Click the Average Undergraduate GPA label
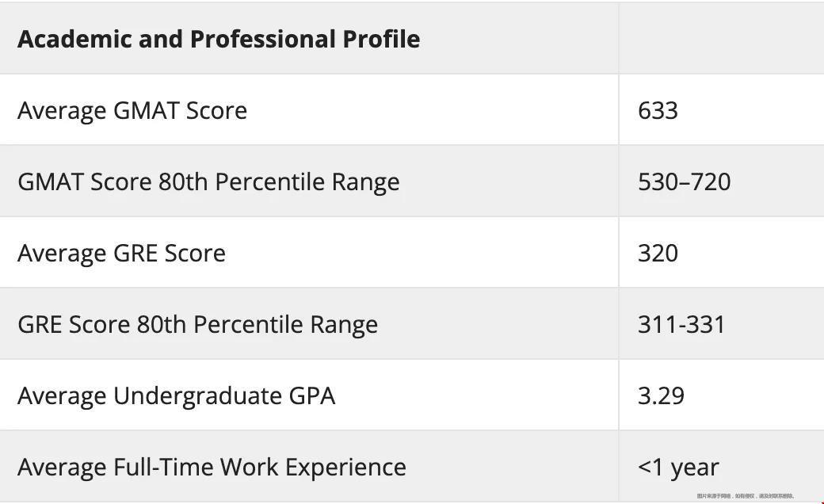 point(177,396)
